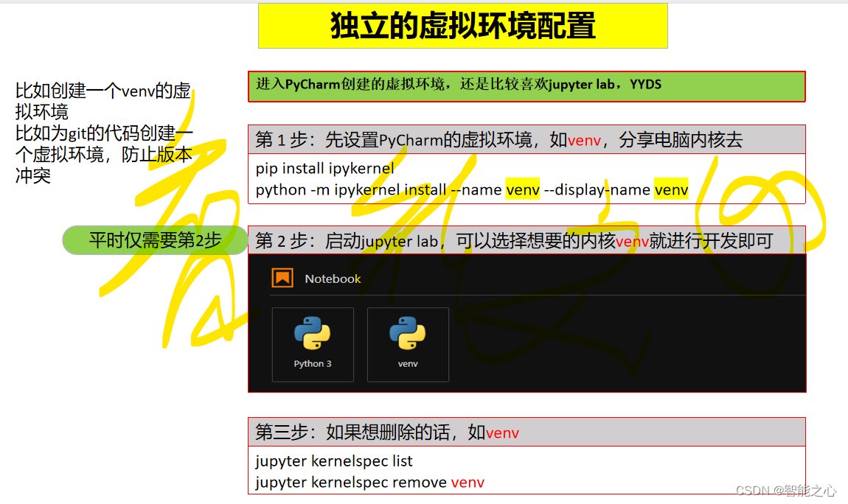Select the yellow highlighted 'venv' after --display-name
Image resolution: width=848 pixels, height=504 pixels.
(671, 189)
